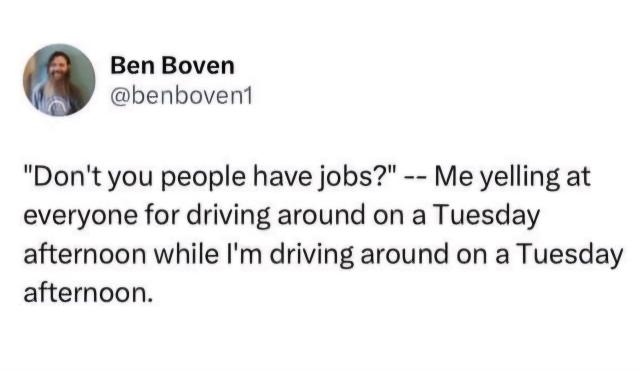The image size is (640, 371).
Task: Open Ben Boven's profile avatar photo
Action: pos(59,80)
